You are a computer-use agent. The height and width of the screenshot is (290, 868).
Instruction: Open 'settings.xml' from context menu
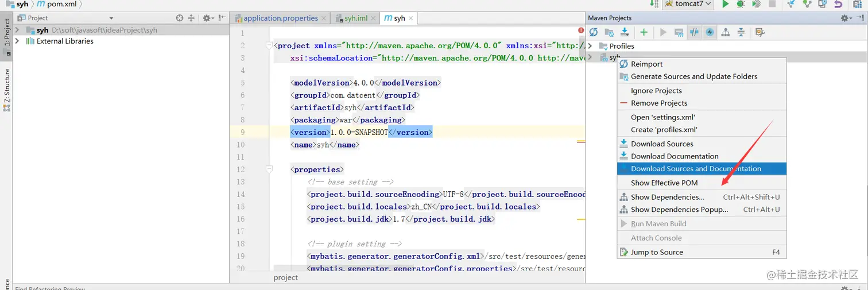pyautogui.click(x=702, y=117)
